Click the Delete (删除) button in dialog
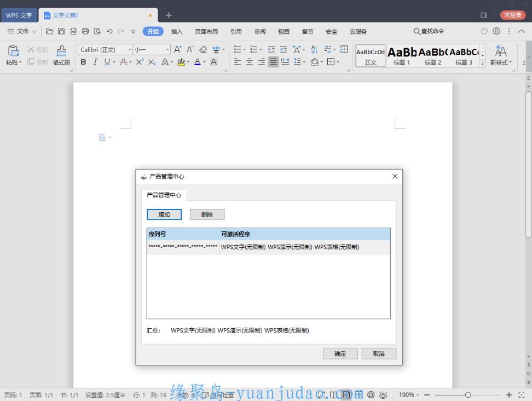Screen dimensions: 532x401 pos(207,214)
